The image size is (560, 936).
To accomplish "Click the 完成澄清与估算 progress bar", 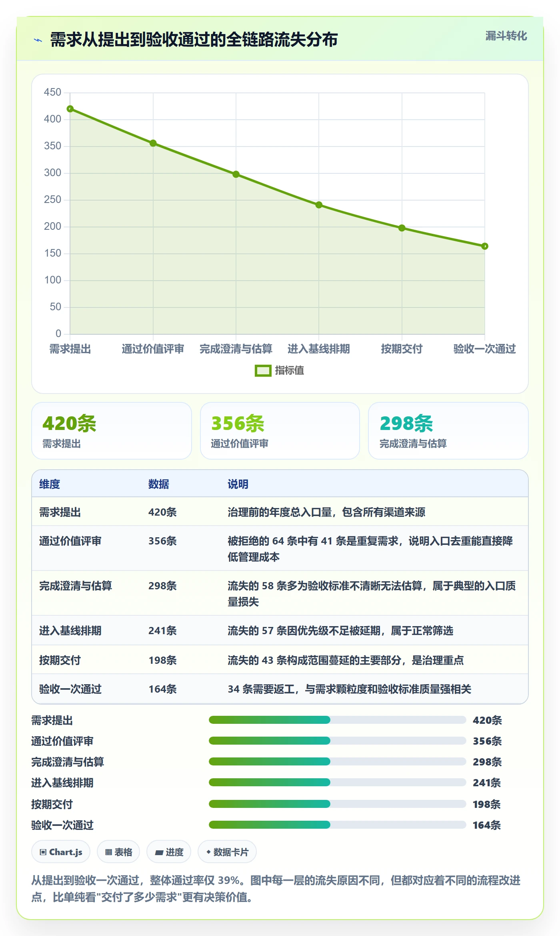I will tap(337, 761).
